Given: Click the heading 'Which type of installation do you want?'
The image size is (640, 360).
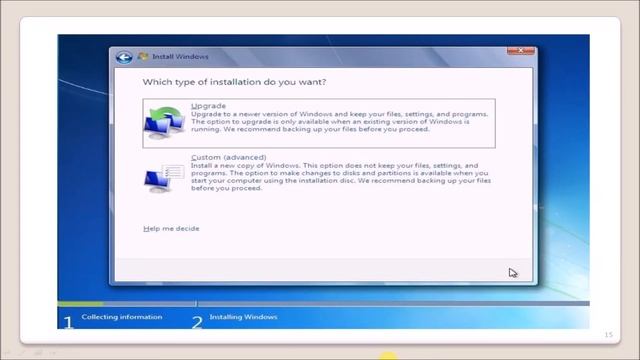Looking at the screenshot, I should point(234,82).
